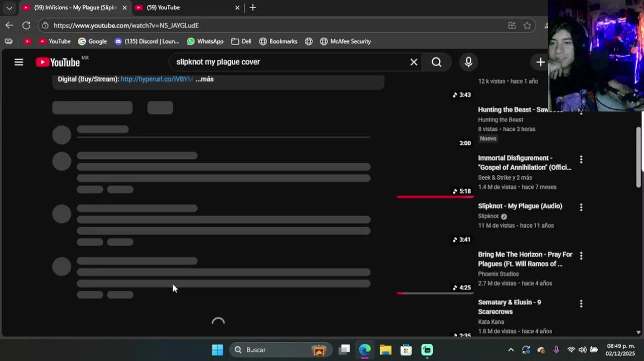The width and height of the screenshot is (644, 361).
Task: Open the Discord bookmark
Action: (x=147, y=41)
